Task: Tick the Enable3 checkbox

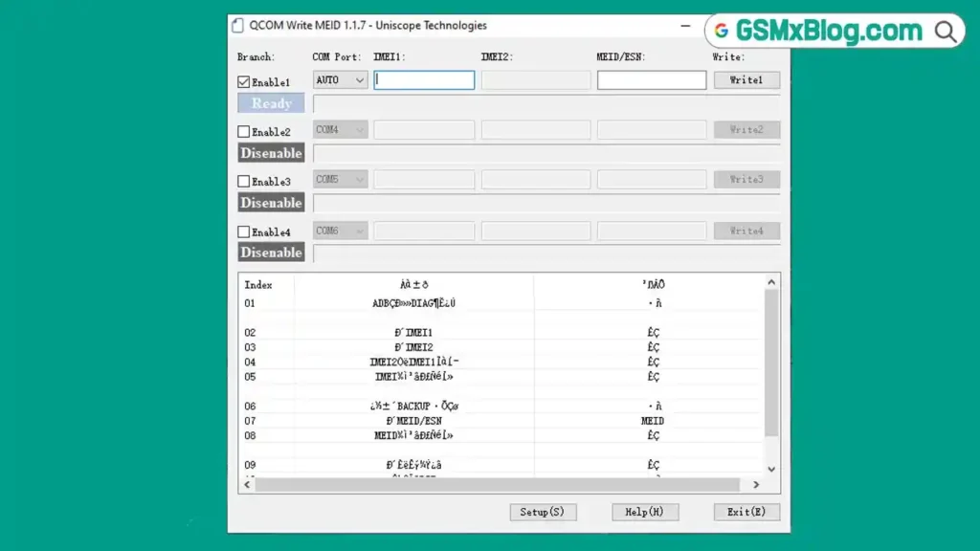Action: [x=244, y=181]
